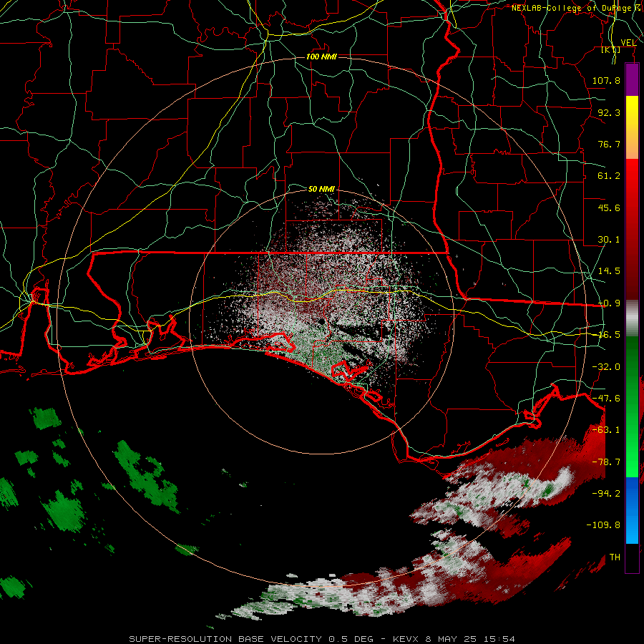Click the -32.0 legend value
This screenshot has width=644, height=644.
tap(606, 367)
